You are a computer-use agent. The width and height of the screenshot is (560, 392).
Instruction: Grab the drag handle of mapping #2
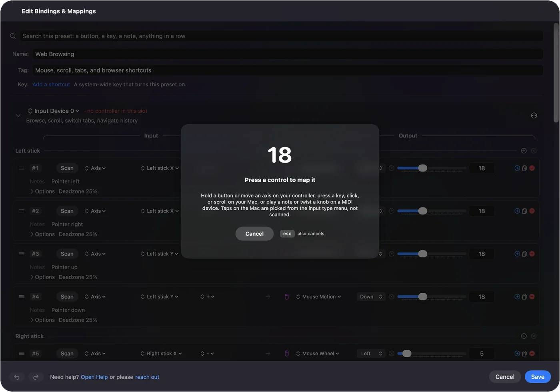tap(22, 211)
